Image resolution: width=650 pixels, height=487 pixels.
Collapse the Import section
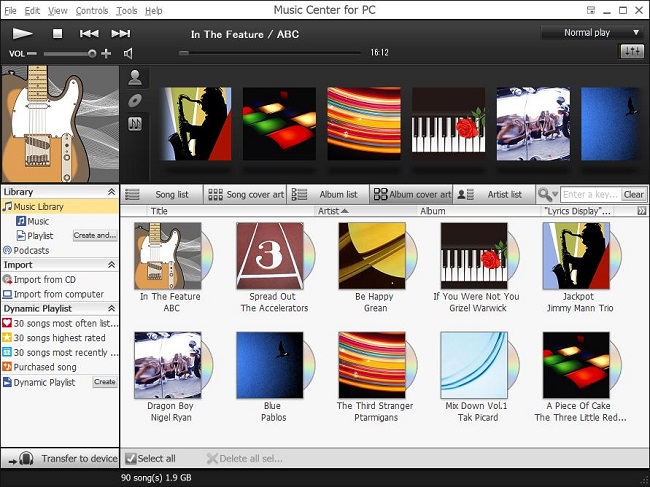pos(112,265)
